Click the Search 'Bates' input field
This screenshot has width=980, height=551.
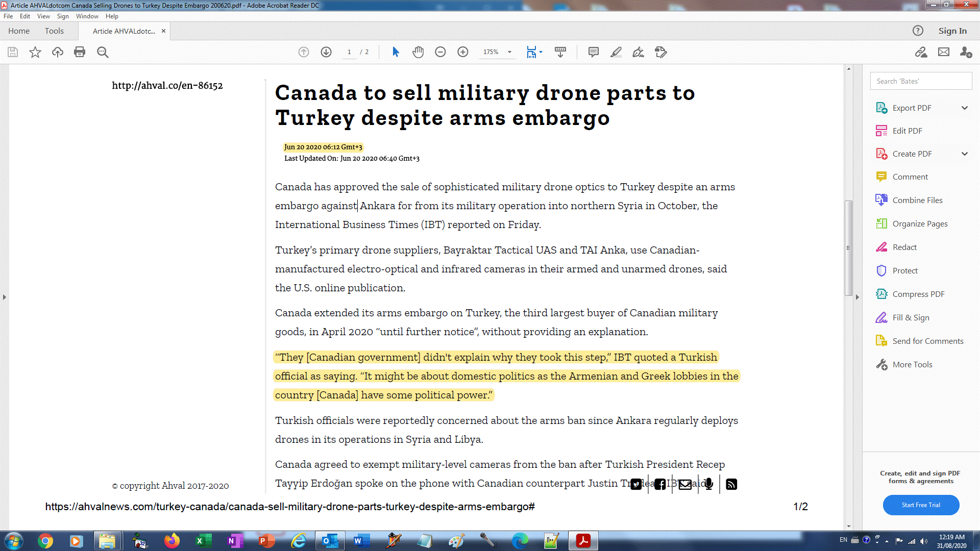[x=921, y=81]
